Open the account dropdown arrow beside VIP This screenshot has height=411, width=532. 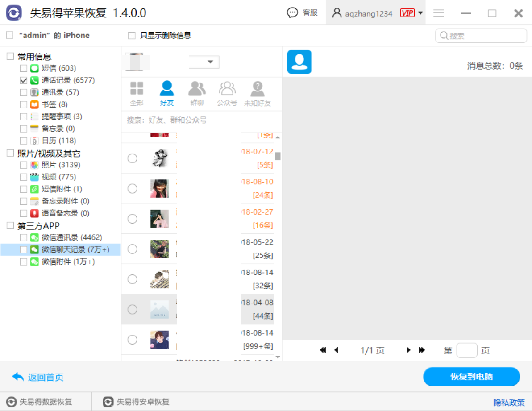[x=420, y=13]
